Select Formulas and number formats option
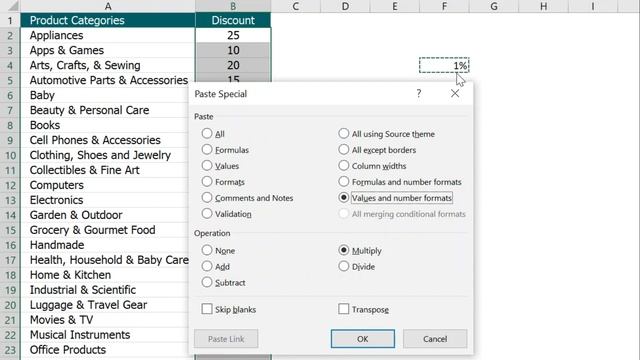640x360 pixels. point(400,182)
